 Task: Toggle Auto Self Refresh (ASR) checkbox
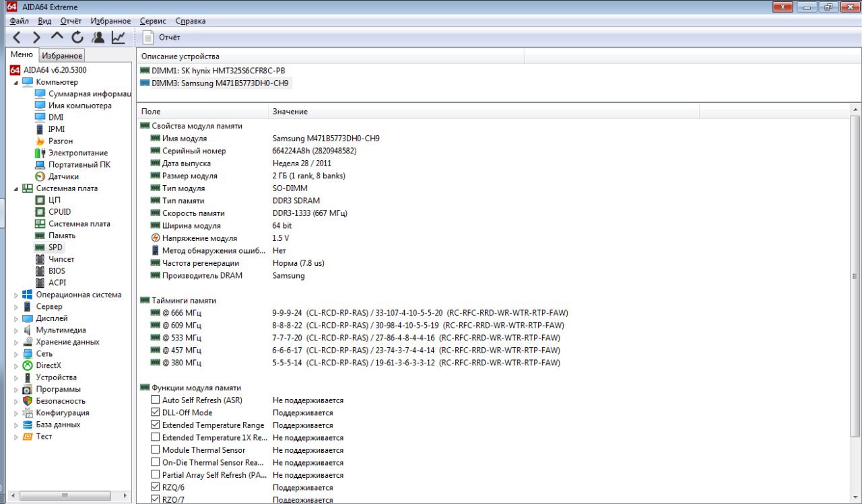[x=156, y=400]
